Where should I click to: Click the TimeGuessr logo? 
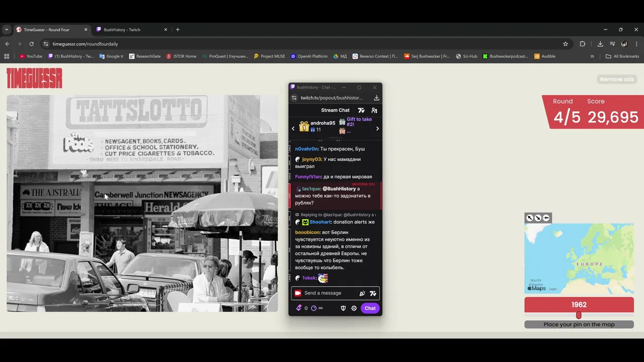pos(34,78)
